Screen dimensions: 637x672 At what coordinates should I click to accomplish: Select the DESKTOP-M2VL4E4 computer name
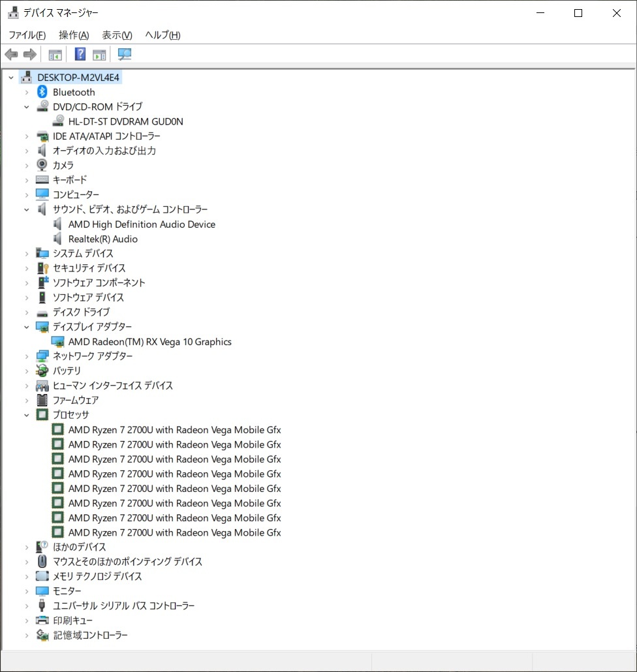(x=78, y=77)
